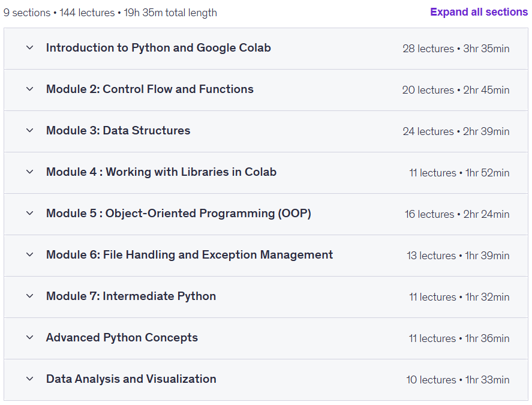Select Module 4 : Working with Libraries in Colab
This screenshot has width=532, height=405.
click(161, 172)
